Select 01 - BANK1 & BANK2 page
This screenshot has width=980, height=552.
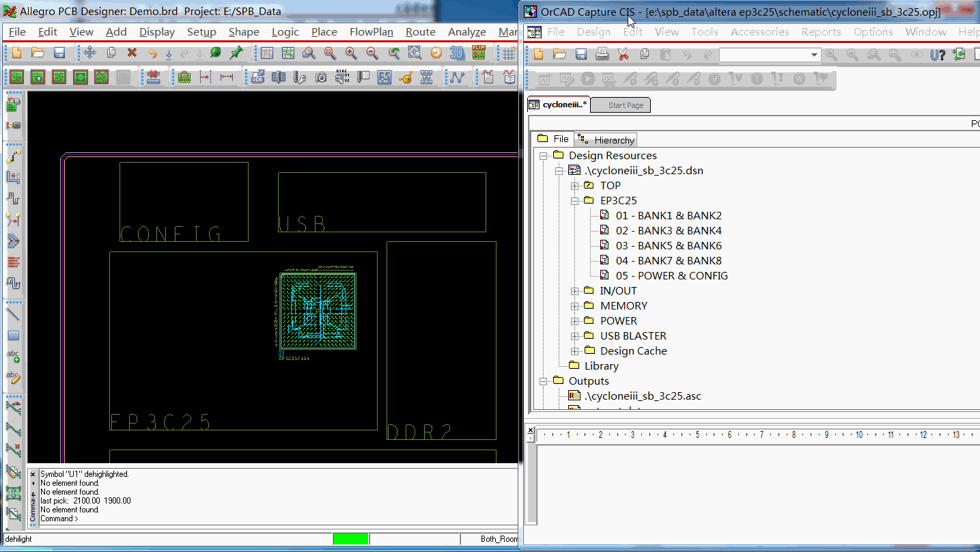click(x=668, y=216)
